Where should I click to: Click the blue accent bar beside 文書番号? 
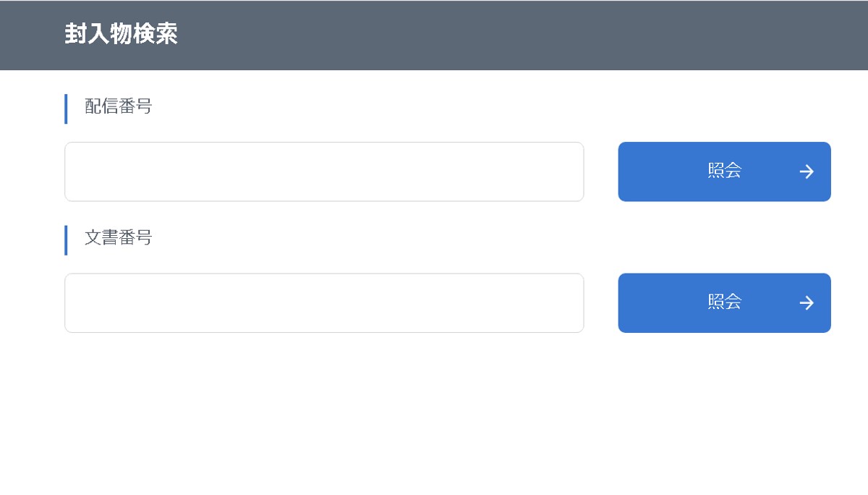click(66, 240)
